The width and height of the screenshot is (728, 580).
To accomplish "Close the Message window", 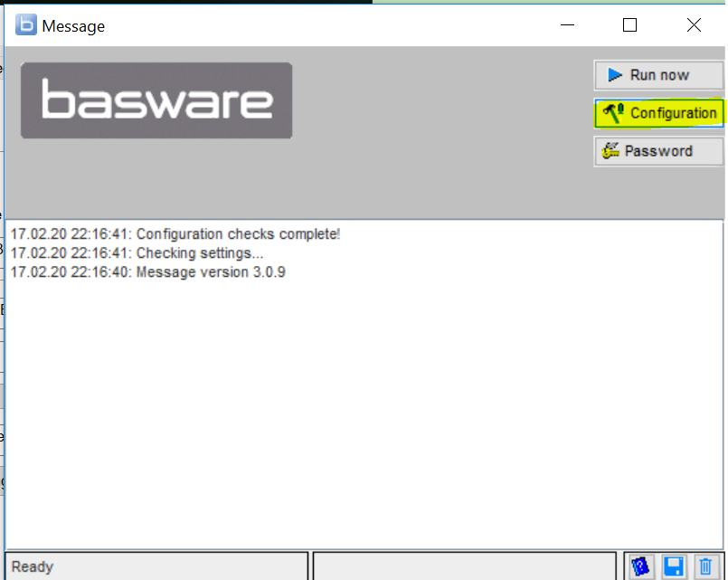I will coord(694,25).
